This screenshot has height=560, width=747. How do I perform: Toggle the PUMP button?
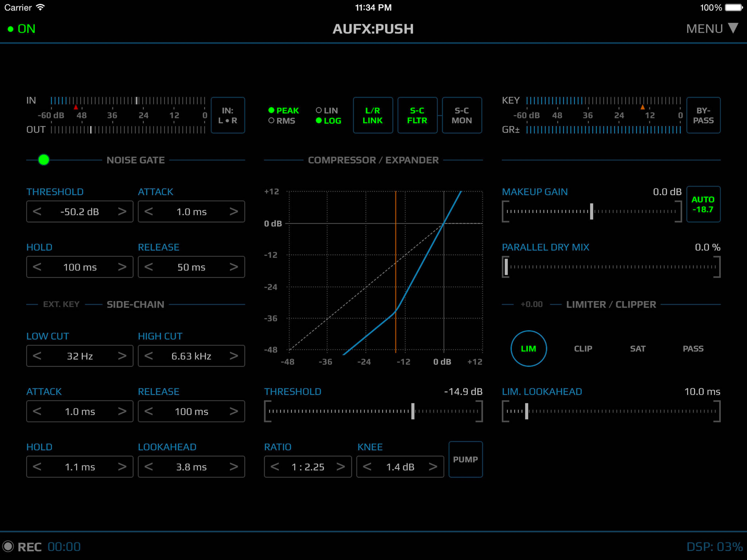(x=465, y=459)
